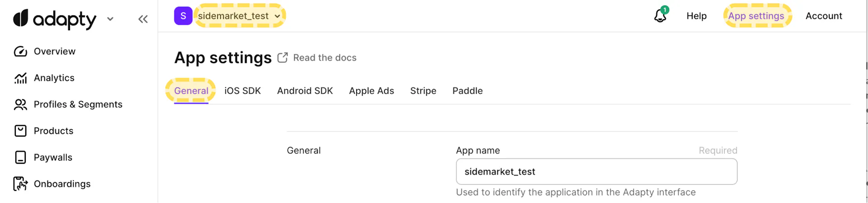The width and height of the screenshot is (868, 203).
Task: Open the Adapty logo dropdown chevron
Action: coord(110,19)
